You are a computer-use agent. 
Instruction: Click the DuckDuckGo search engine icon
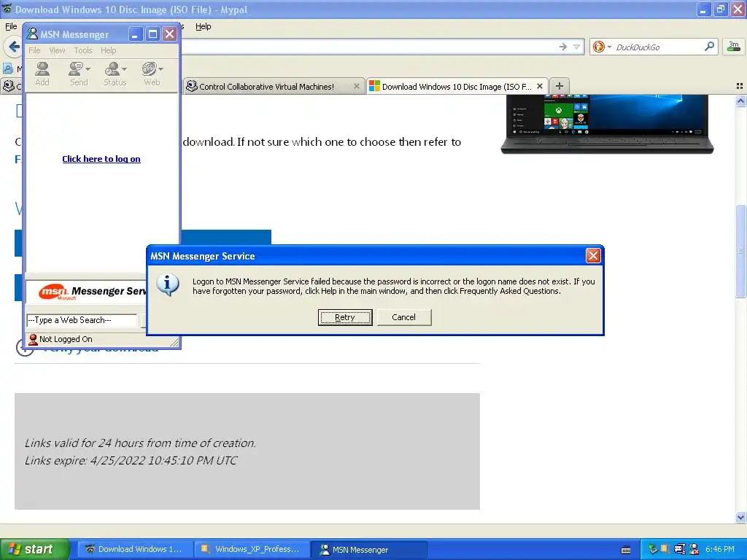coord(599,47)
